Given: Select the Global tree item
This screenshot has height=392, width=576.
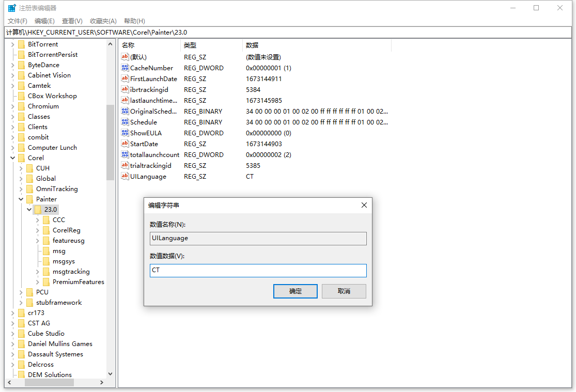Looking at the screenshot, I should 46,178.
